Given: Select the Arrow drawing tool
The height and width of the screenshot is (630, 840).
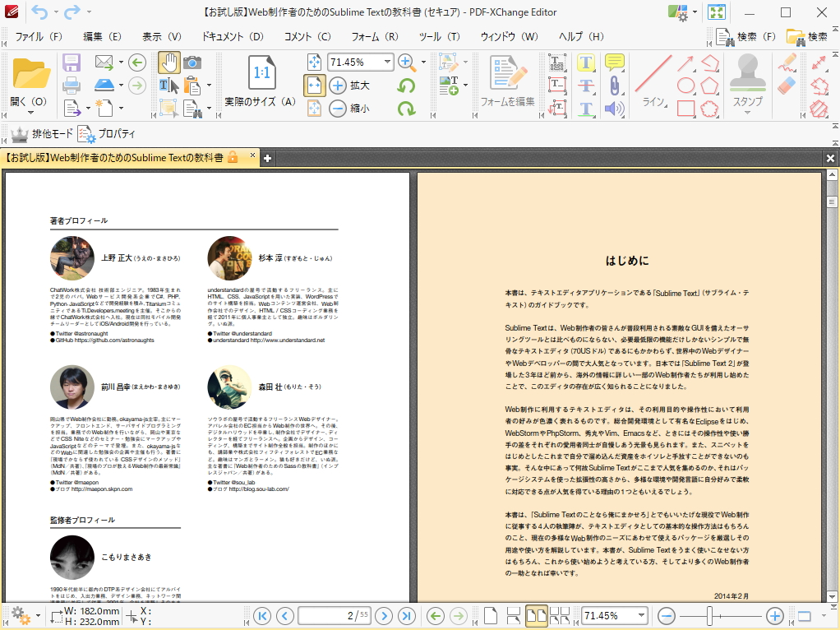Looking at the screenshot, I should 685,63.
